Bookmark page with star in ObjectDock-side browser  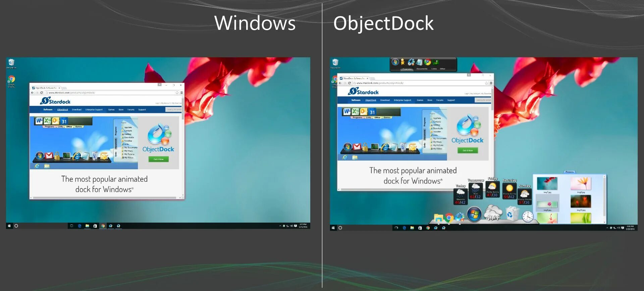[486, 83]
